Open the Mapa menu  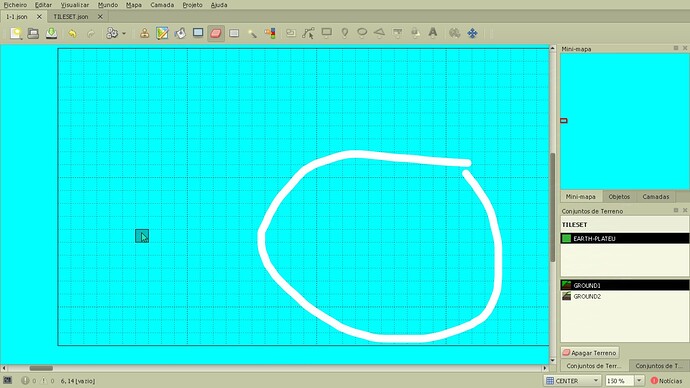pyautogui.click(x=134, y=5)
